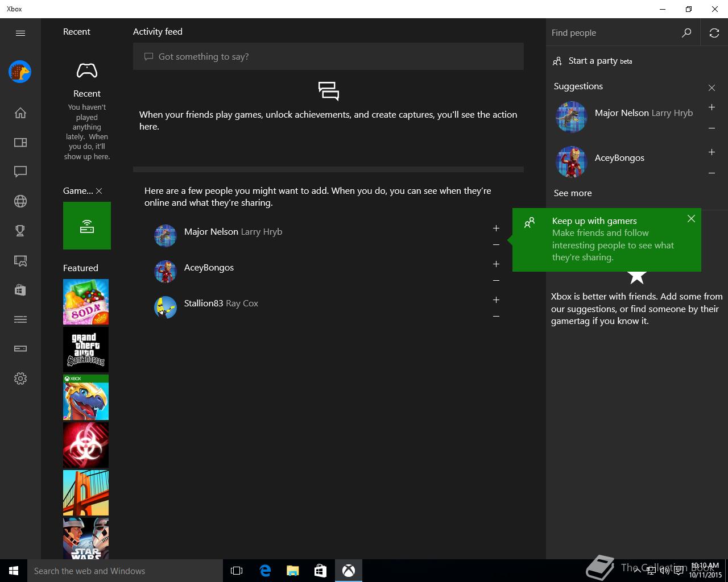Screen dimensions: 728x582
Task: Open Achievements trophy icon
Action: pyautogui.click(x=20, y=231)
